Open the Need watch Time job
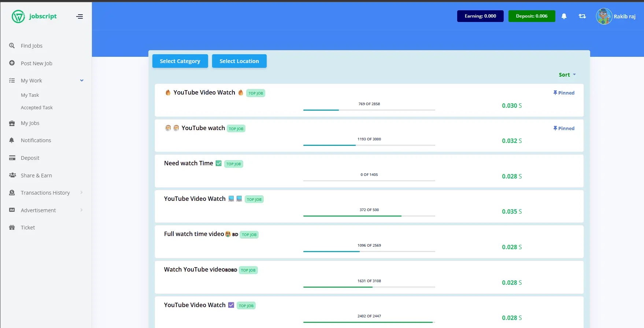Image resolution: width=644 pixels, height=328 pixels. tap(188, 163)
